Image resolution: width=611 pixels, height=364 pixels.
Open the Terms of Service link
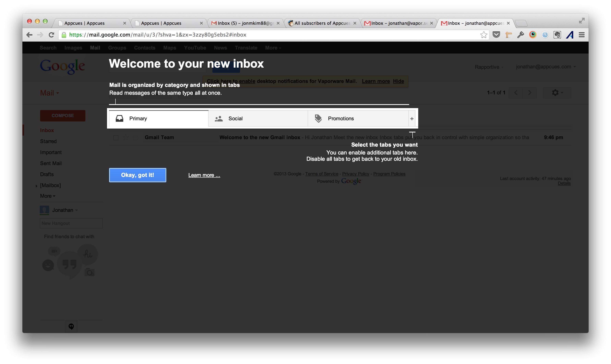click(x=322, y=174)
